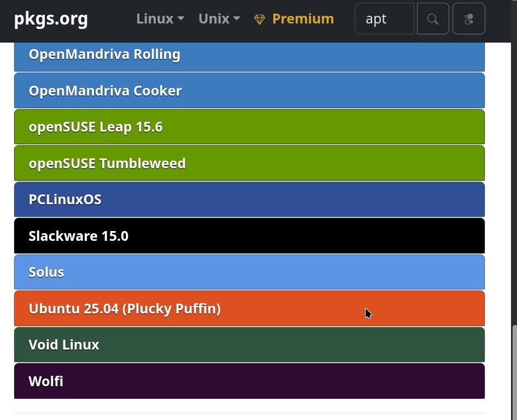Click the Premium diamond icon
Viewport: 517px width, 420px height.
pos(260,20)
